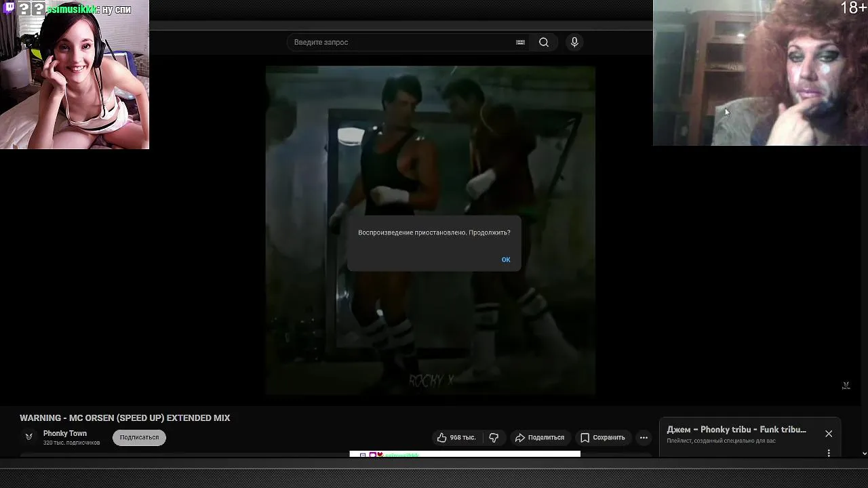
Task: Open the Phonky Town channel name link
Action: pos(65,433)
